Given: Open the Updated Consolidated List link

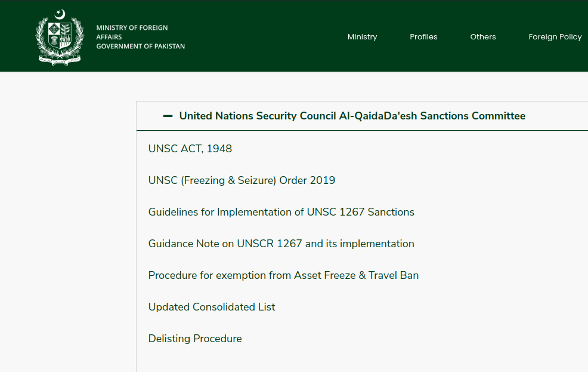Looking at the screenshot, I should (x=212, y=307).
